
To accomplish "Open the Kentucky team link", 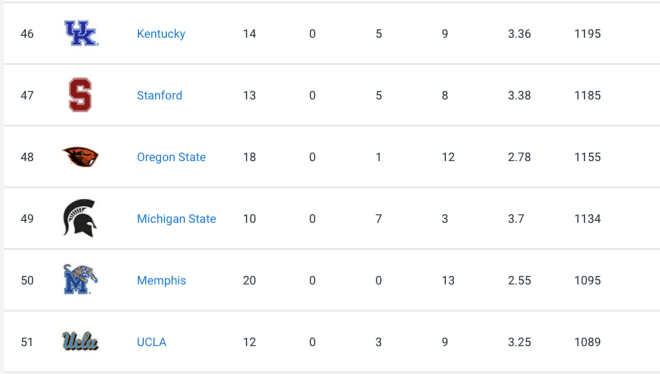I will click(x=161, y=34).
